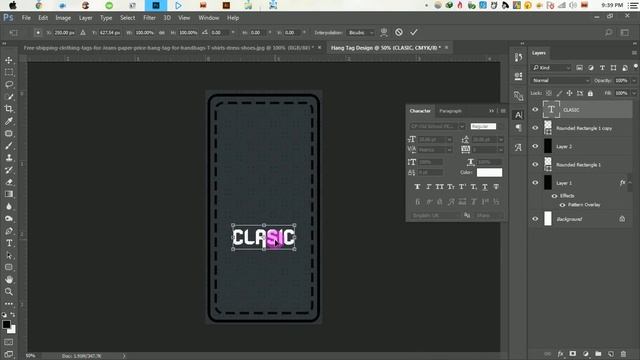Image resolution: width=640 pixels, height=360 pixels.
Task: Select the Gradient tool
Action: click(x=9, y=194)
